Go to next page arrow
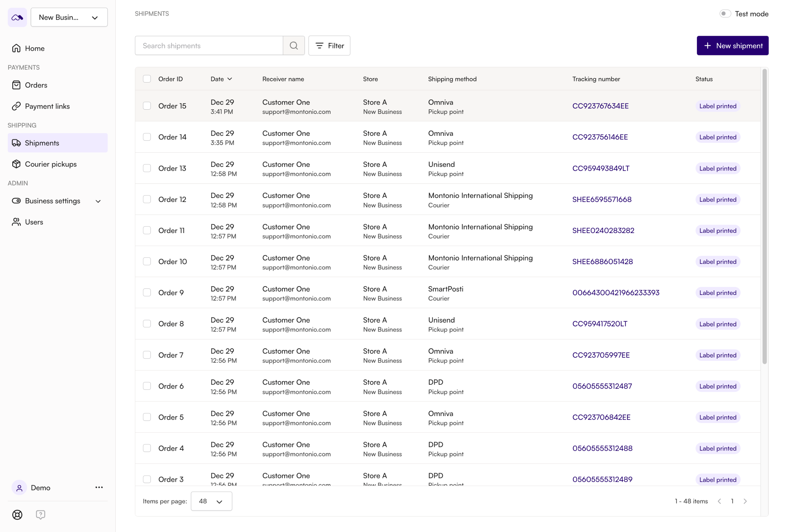This screenshot has height=532, width=788. (745, 501)
